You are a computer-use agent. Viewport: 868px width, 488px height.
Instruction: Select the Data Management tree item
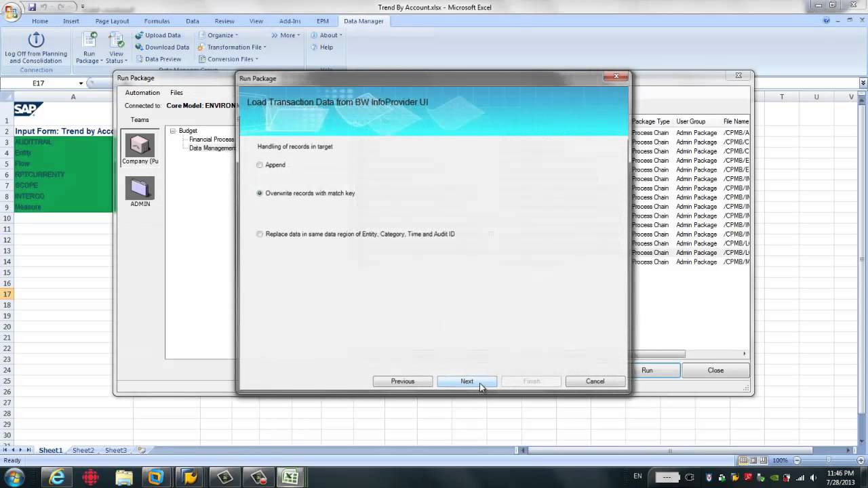[212, 148]
